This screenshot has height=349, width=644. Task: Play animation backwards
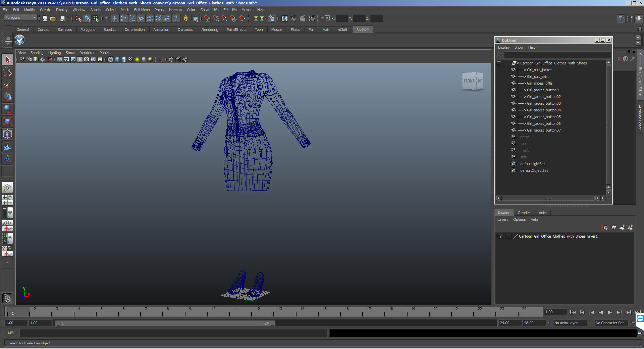pyautogui.click(x=601, y=312)
